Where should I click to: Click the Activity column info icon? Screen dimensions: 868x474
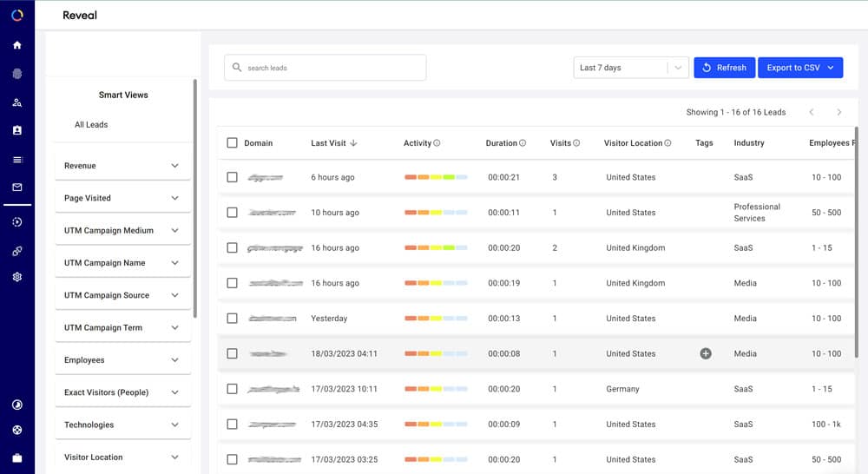(437, 143)
